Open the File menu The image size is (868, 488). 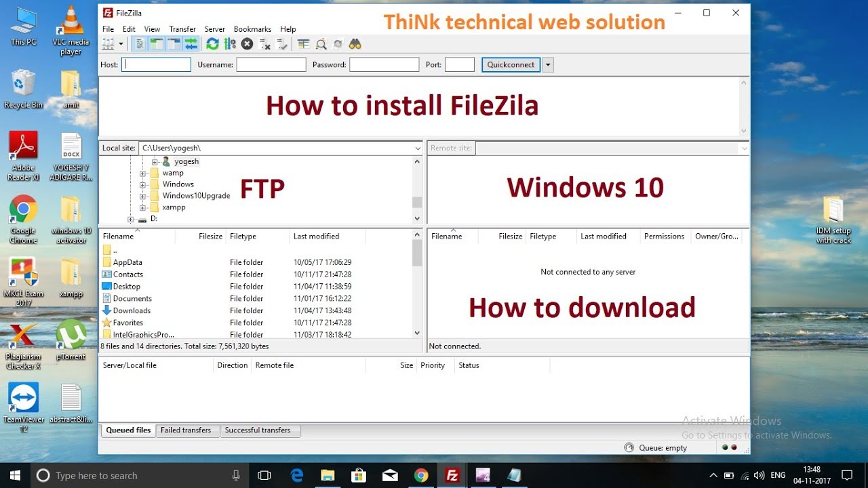(x=108, y=29)
